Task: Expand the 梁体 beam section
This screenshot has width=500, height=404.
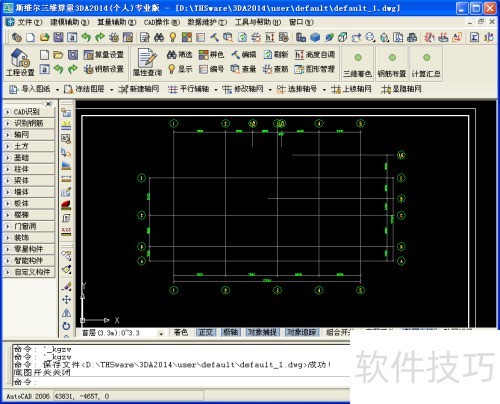Action: [x=29, y=181]
